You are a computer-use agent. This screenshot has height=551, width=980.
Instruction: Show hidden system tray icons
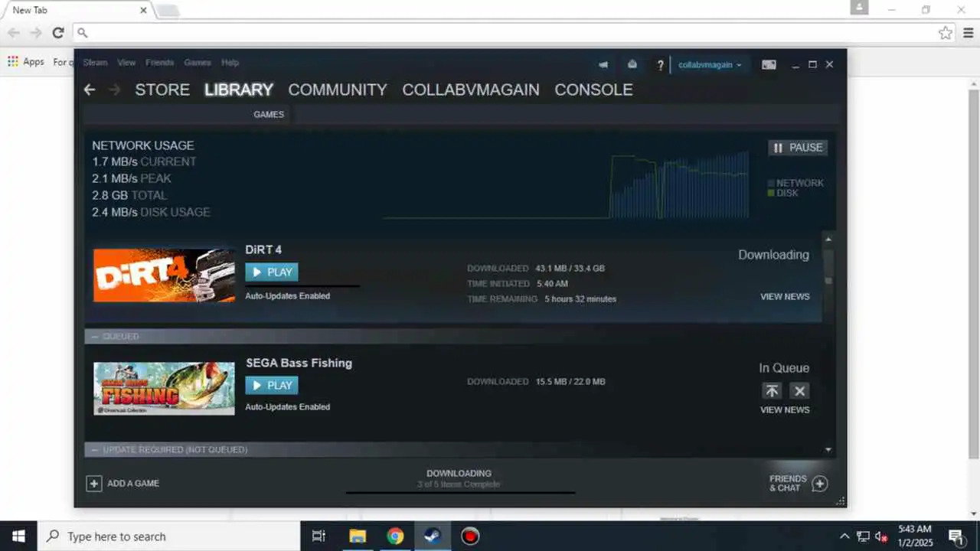click(x=844, y=536)
